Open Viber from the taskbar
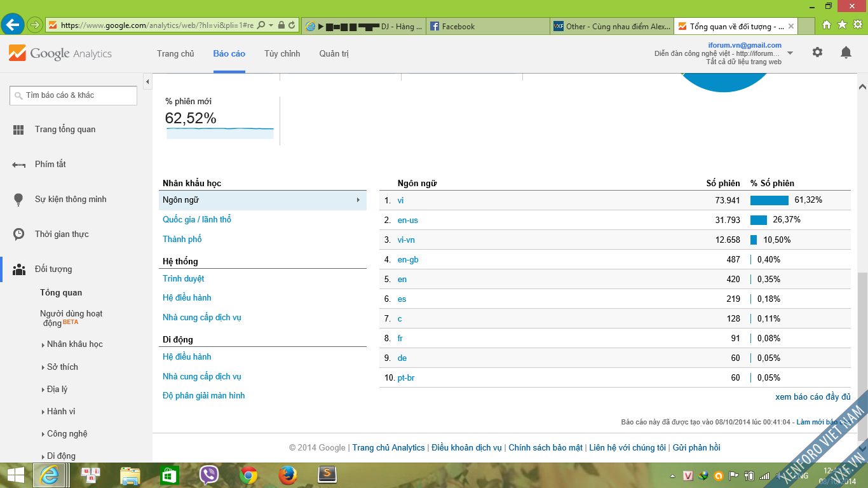 coord(209,475)
